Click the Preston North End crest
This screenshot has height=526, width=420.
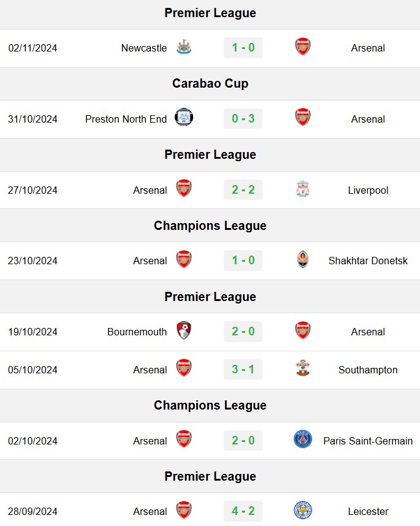(x=184, y=117)
